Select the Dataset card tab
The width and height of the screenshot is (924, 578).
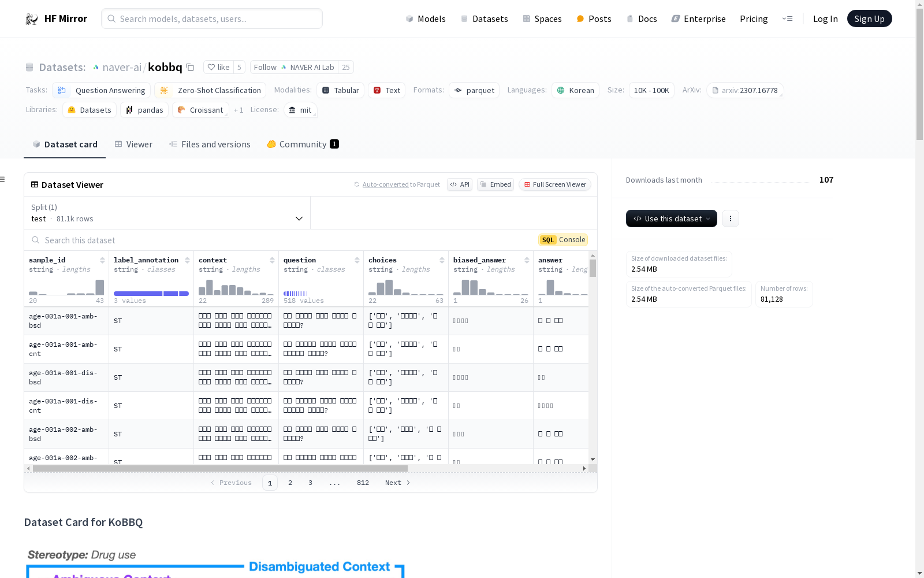(x=65, y=144)
